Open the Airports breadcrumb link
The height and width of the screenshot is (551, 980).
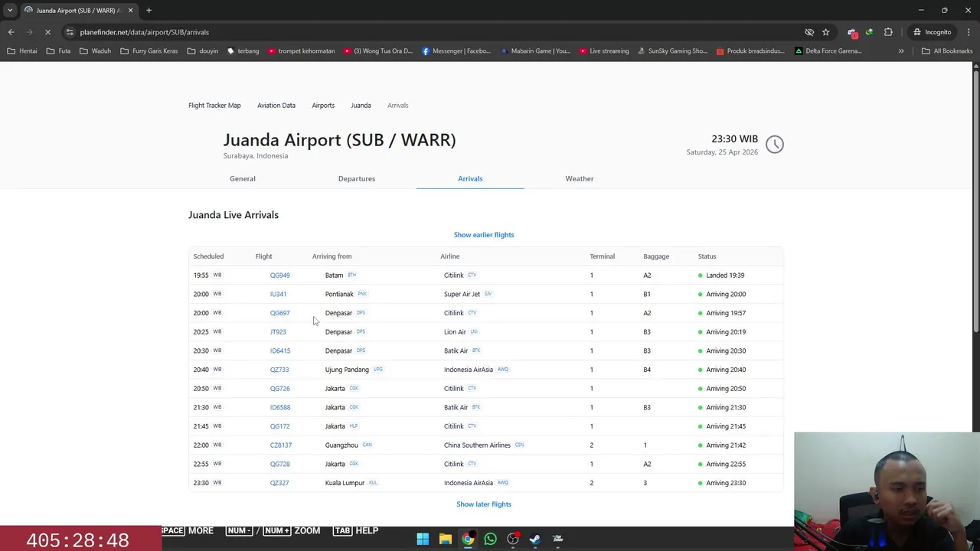pos(323,106)
